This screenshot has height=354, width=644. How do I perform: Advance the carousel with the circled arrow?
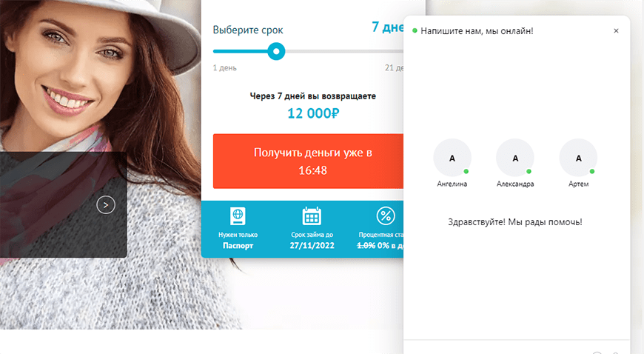pyautogui.click(x=106, y=204)
